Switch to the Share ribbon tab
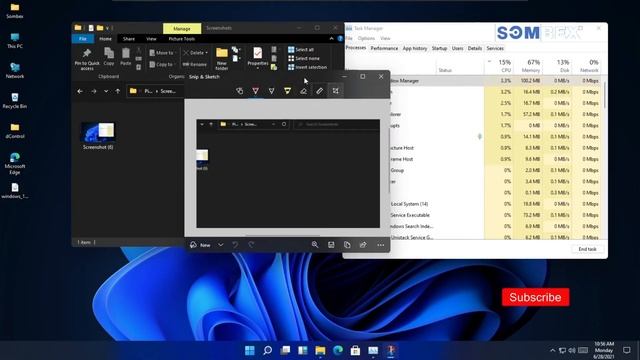 (129, 39)
